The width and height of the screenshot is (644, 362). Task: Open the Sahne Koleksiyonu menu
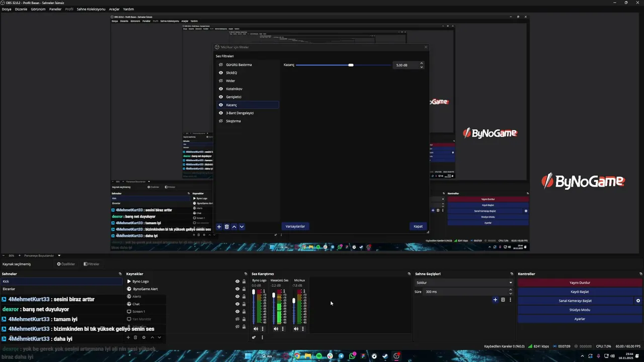pos(91,9)
